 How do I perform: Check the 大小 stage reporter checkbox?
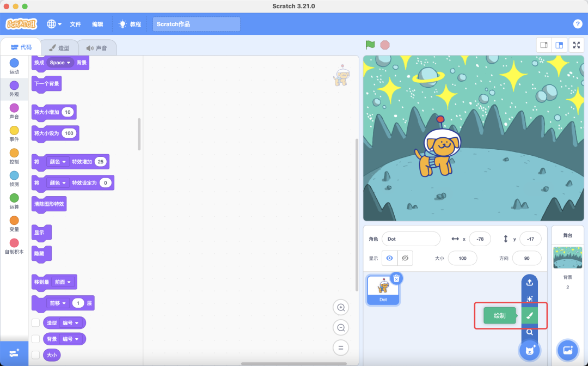click(x=36, y=355)
